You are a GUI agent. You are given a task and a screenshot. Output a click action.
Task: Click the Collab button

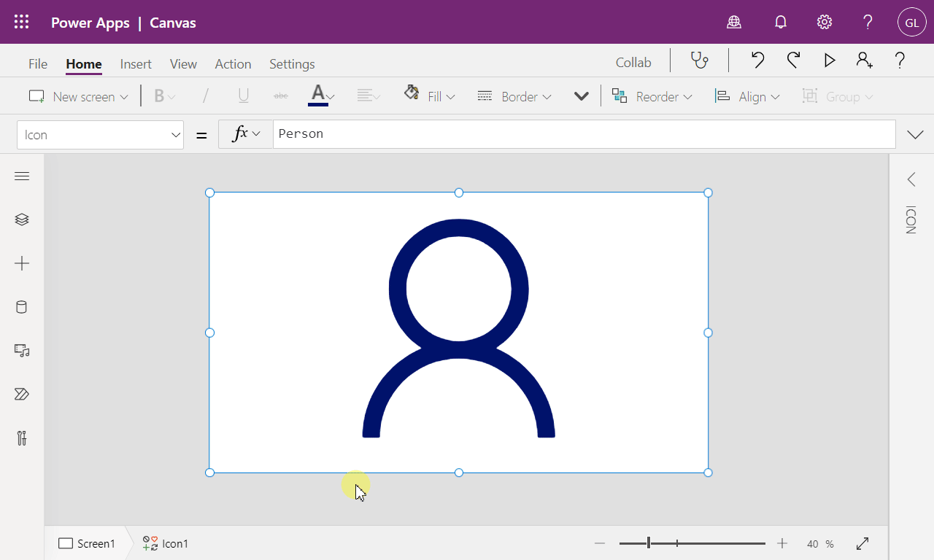[x=633, y=63]
